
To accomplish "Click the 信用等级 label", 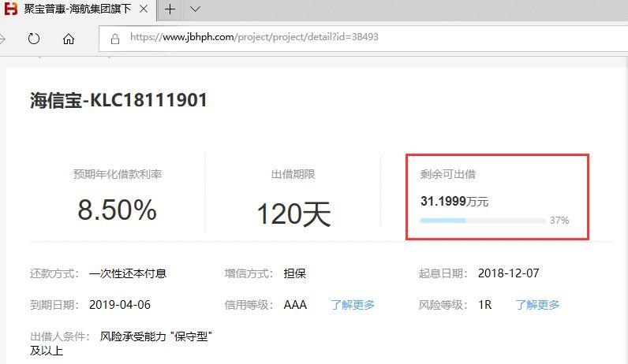I will click(x=249, y=305).
